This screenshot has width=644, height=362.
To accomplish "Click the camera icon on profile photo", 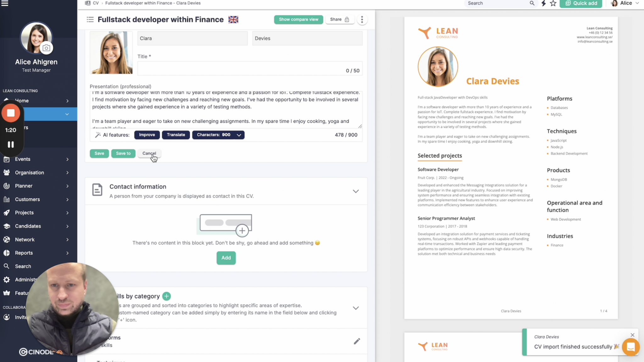I will click(x=46, y=48).
